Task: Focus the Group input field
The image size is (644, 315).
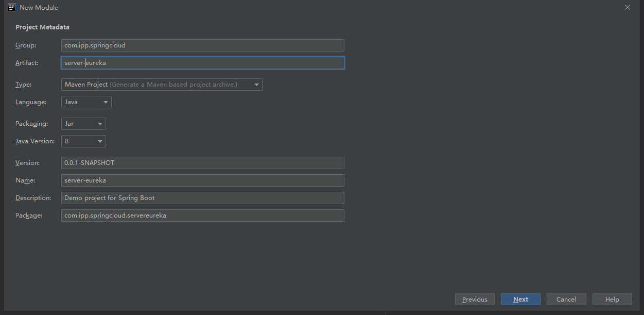Action: pos(202,45)
